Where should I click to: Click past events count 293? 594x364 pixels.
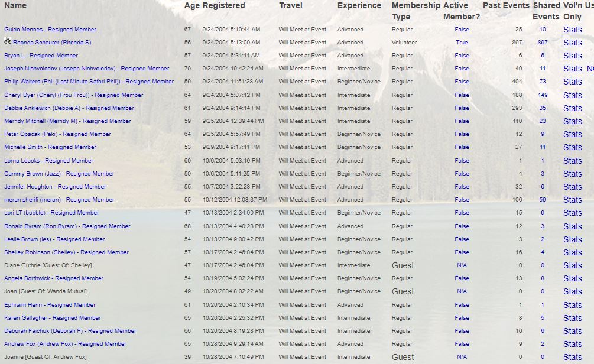click(x=517, y=108)
